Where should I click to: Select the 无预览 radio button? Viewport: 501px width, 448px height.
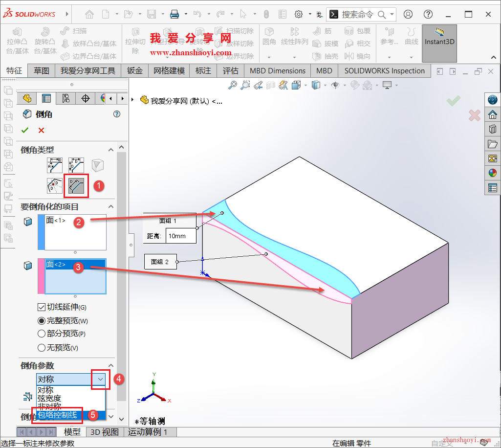click(41, 348)
